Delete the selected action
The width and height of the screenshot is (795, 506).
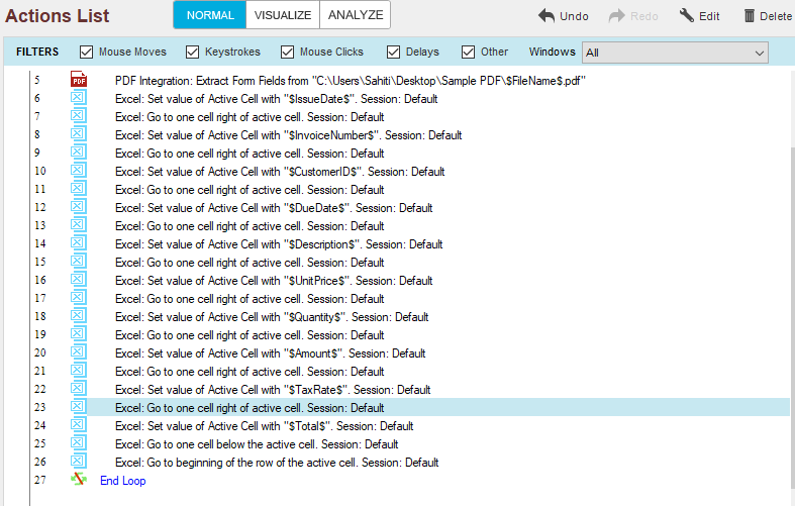pos(768,16)
